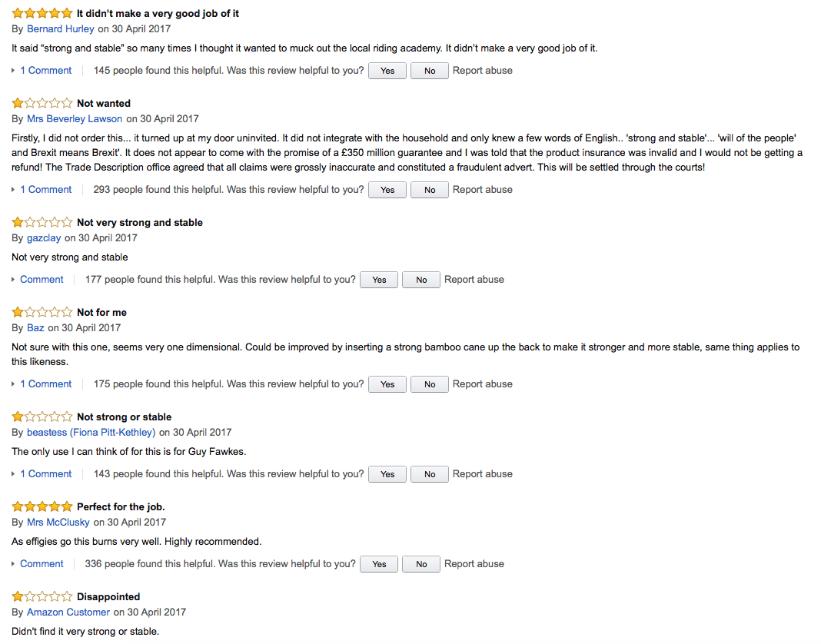821x644 pixels.
Task: Mark the 145-people-helpful review as Yes
Action: point(387,71)
